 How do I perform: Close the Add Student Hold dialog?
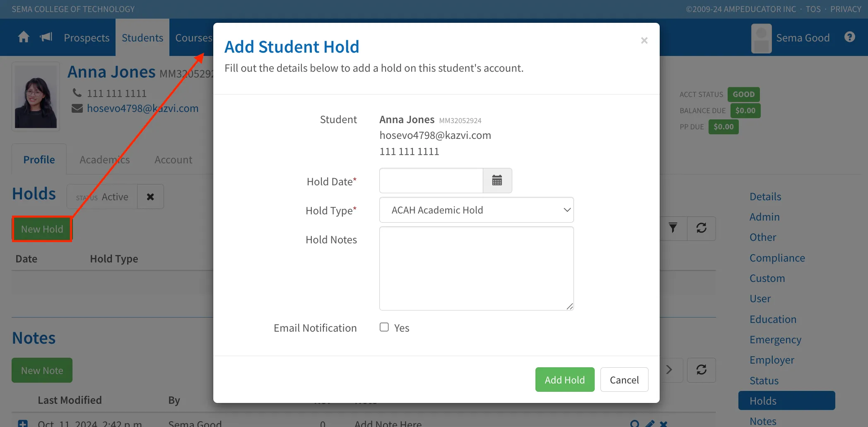644,40
